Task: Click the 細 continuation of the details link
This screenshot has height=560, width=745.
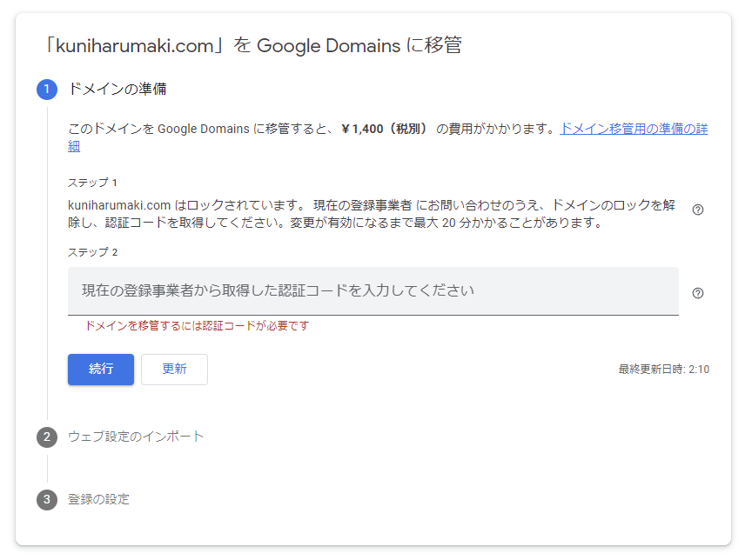Action: (74, 146)
